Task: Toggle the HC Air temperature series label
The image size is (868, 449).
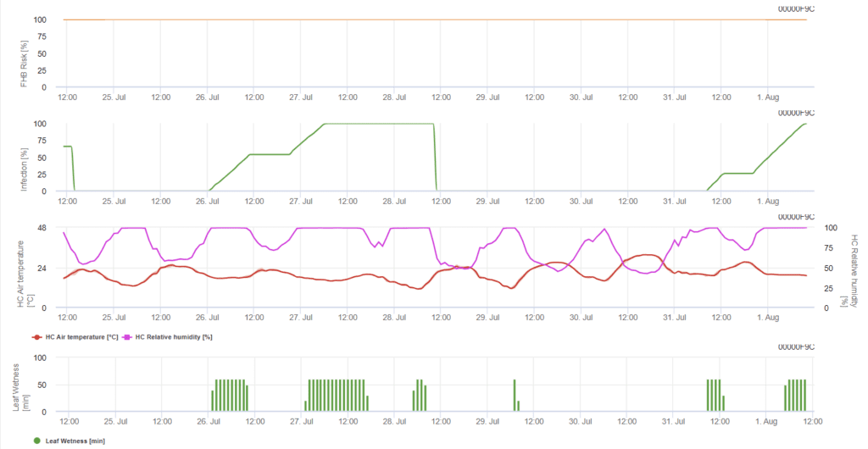Action: click(82, 336)
